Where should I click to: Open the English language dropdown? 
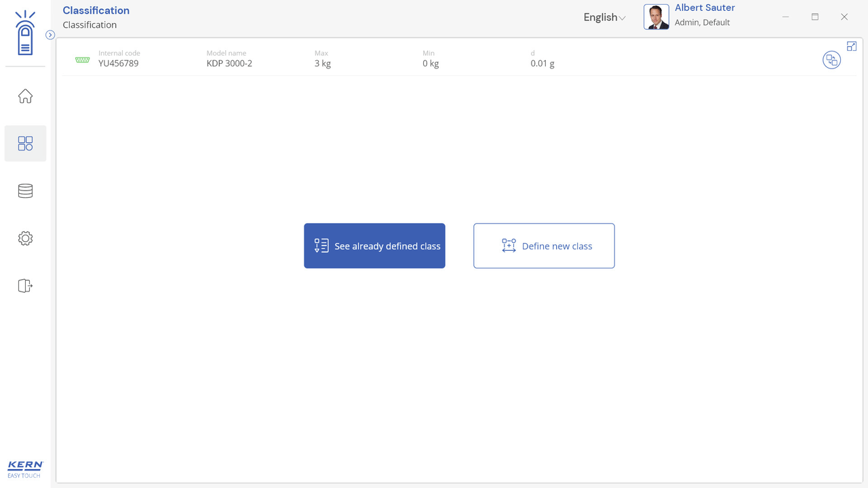click(604, 18)
